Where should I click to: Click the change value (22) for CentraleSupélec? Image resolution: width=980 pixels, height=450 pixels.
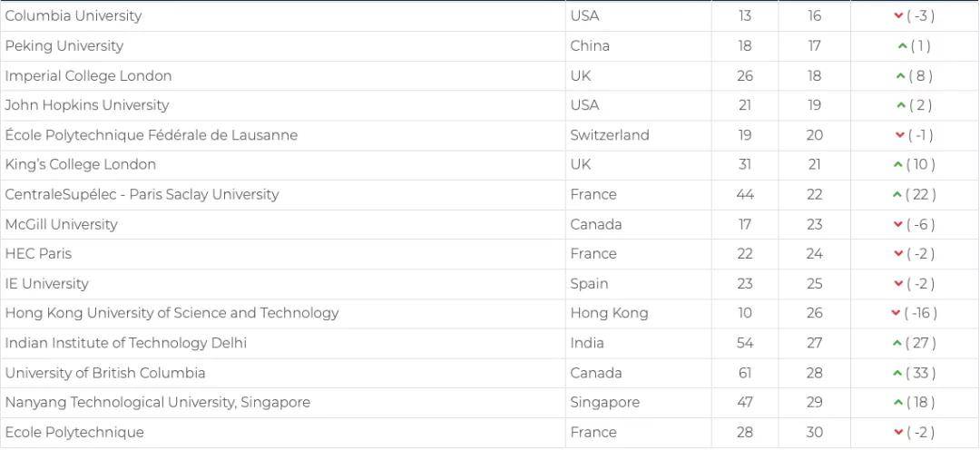click(920, 194)
